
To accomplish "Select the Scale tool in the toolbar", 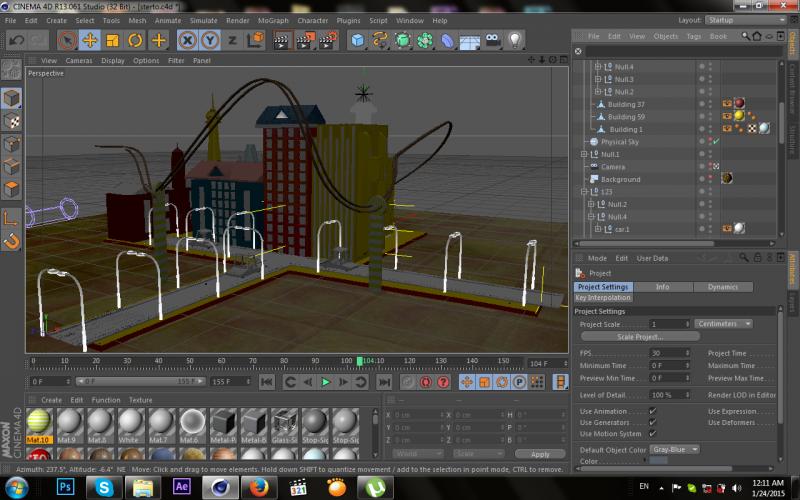I will 112,41.
